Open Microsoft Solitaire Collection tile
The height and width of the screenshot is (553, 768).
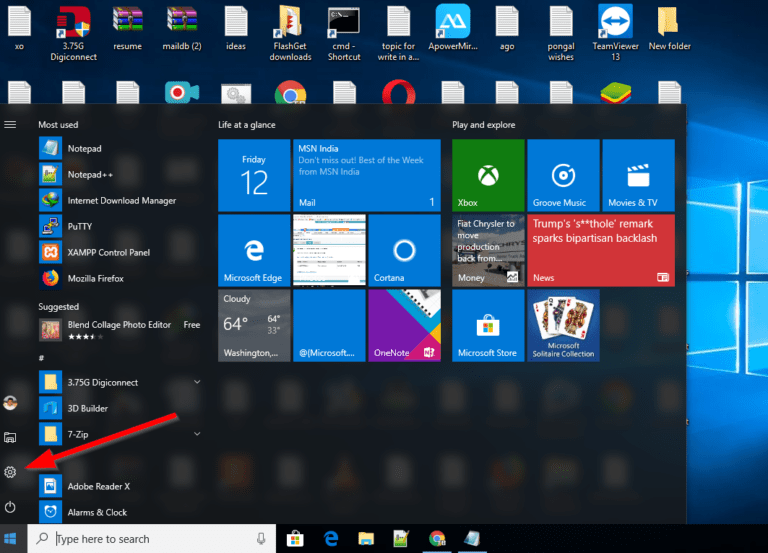pyautogui.click(x=563, y=325)
